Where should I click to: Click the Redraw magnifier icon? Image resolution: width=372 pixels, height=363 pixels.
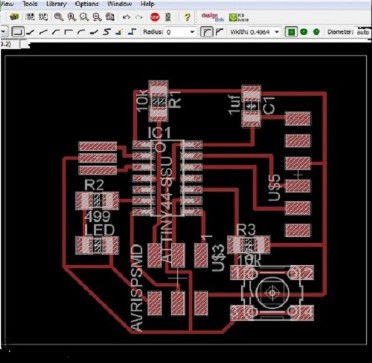click(97, 17)
